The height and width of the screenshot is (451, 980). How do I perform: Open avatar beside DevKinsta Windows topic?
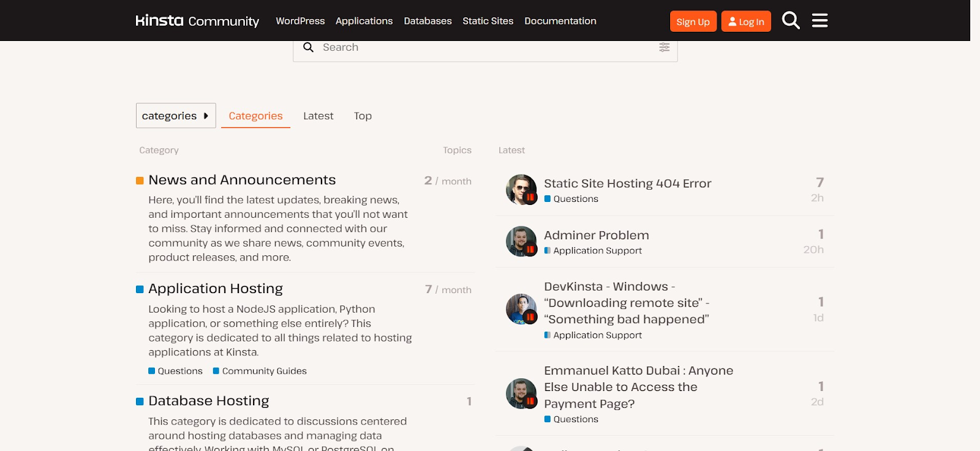[x=521, y=309]
